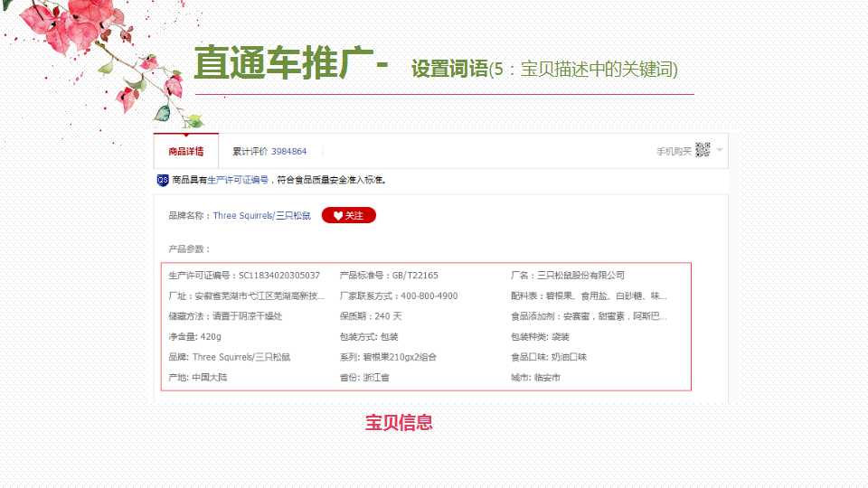Switch to the 商品详情 tab
The height and width of the screenshot is (488, 868).
pos(186,151)
